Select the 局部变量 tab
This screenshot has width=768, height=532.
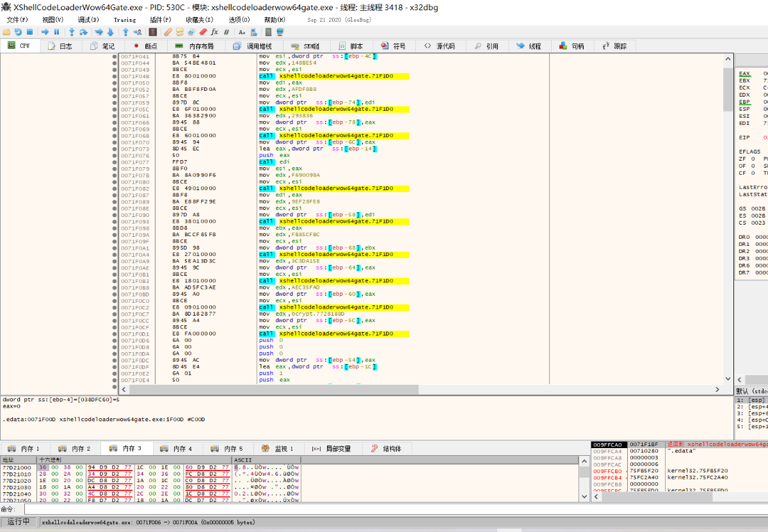coord(332,449)
